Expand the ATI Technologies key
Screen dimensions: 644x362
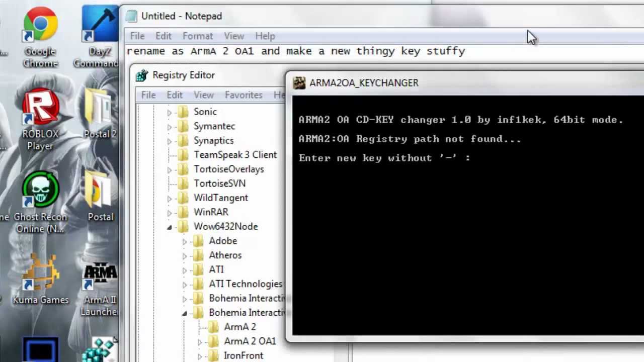tap(185, 285)
